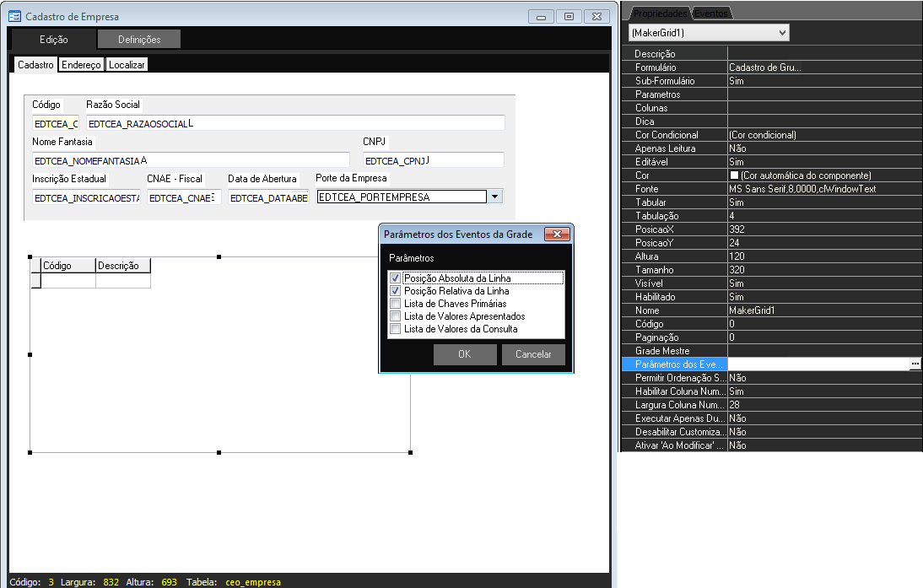923x588 pixels.
Task: Check Lista de Valores Apresentados
Action: click(x=395, y=316)
